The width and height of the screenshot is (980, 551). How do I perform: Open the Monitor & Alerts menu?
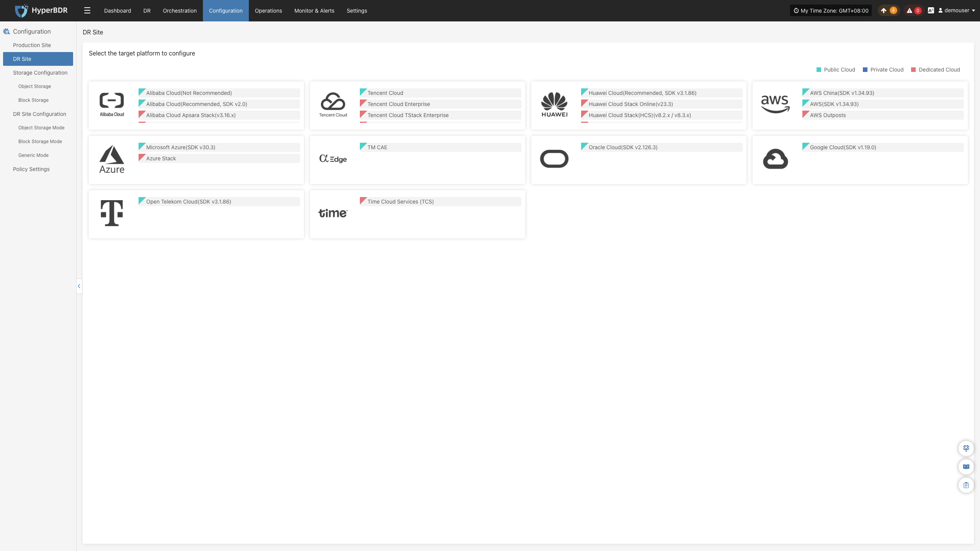click(x=314, y=11)
